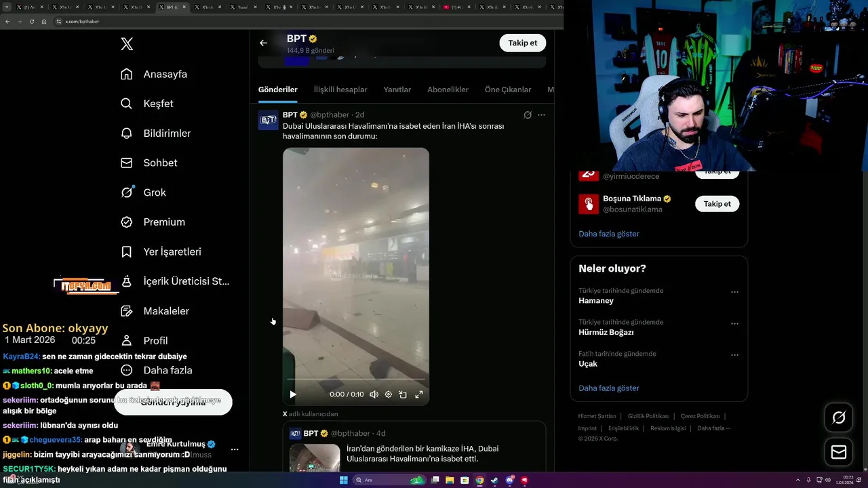Open Çerez Politikası link
The height and width of the screenshot is (488, 868).
coord(701,416)
